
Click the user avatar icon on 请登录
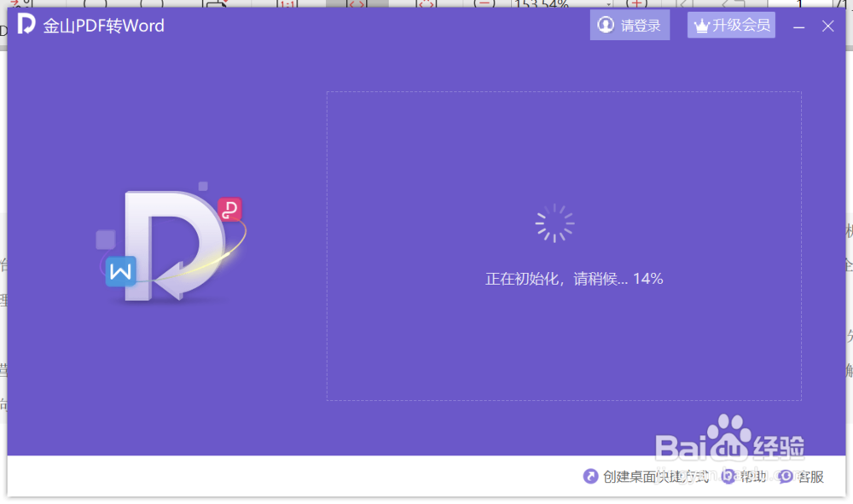[x=605, y=25]
